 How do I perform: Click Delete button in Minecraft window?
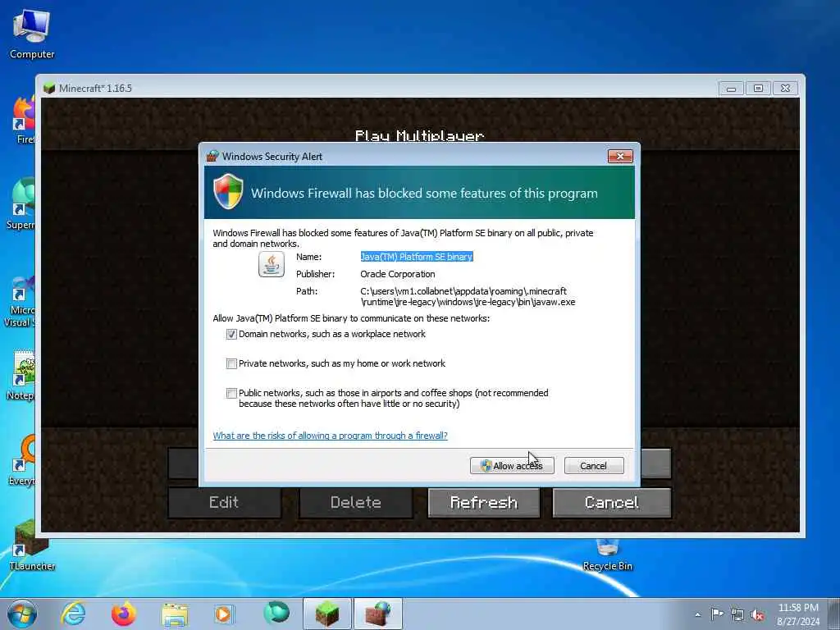pyautogui.click(x=356, y=503)
